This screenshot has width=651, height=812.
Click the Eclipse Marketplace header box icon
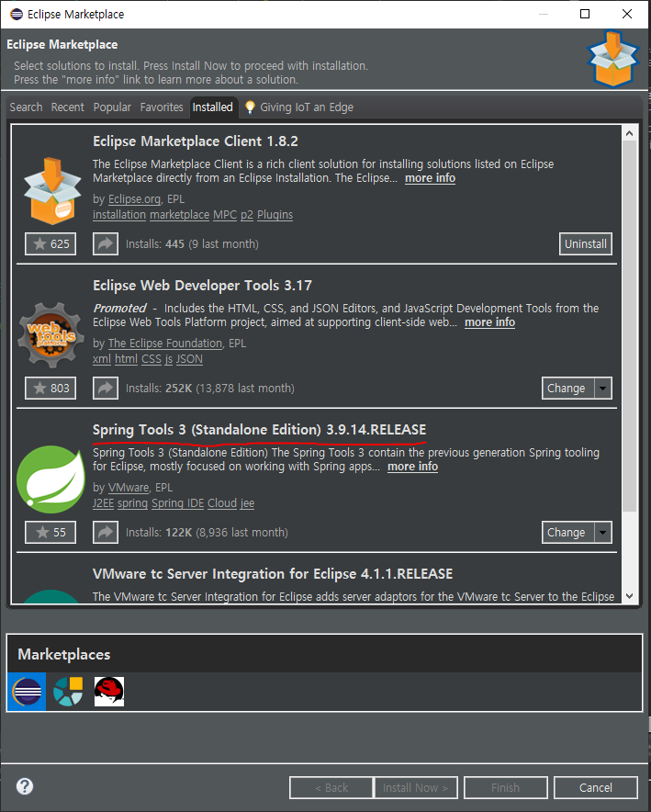pos(613,59)
